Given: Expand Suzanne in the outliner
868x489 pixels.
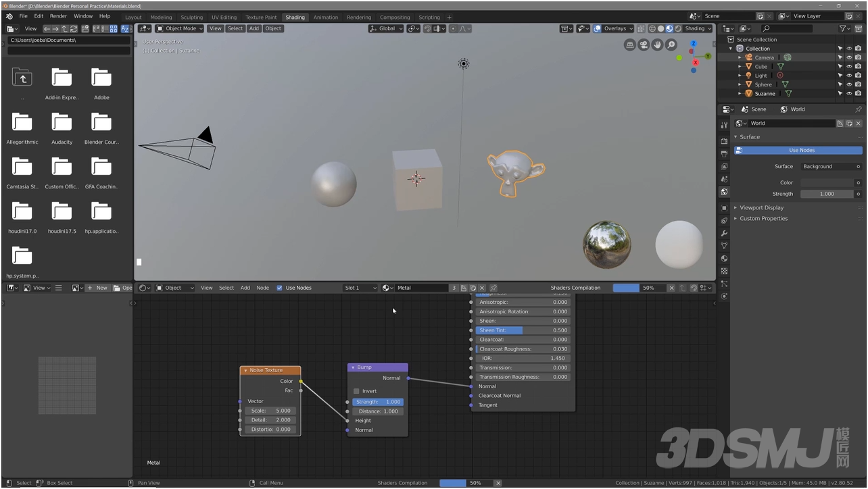Looking at the screenshot, I should pos(740,93).
